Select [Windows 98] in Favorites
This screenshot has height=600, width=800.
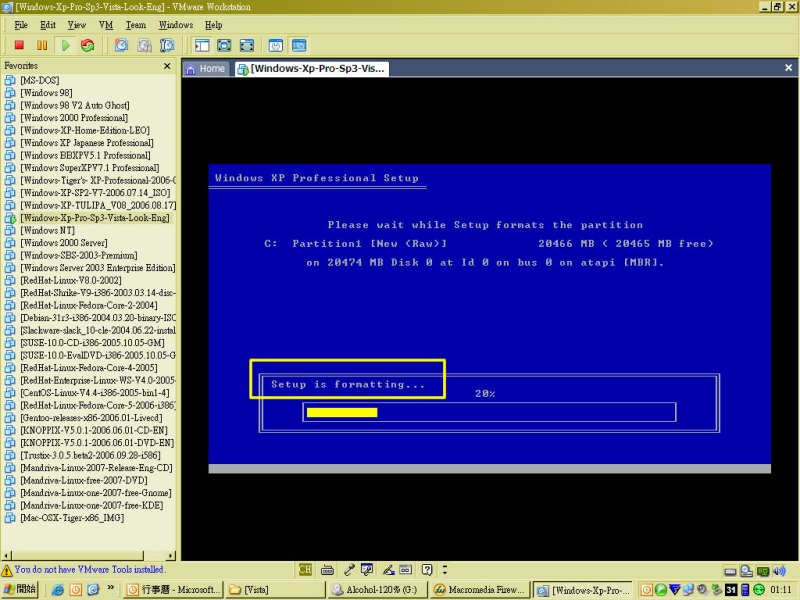[46, 93]
